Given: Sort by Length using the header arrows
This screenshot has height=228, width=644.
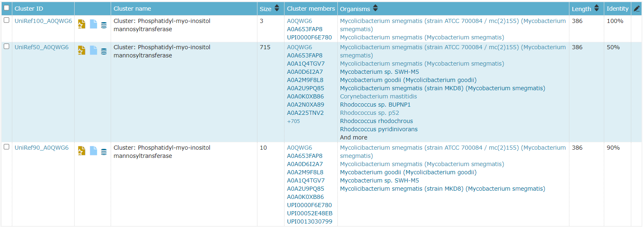Looking at the screenshot, I should point(596,8).
